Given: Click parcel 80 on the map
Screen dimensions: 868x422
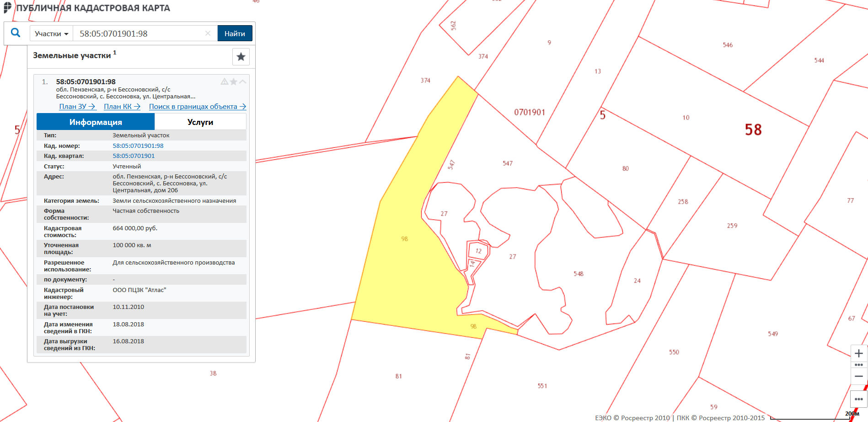Looking at the screenshot, I should 625,168.
